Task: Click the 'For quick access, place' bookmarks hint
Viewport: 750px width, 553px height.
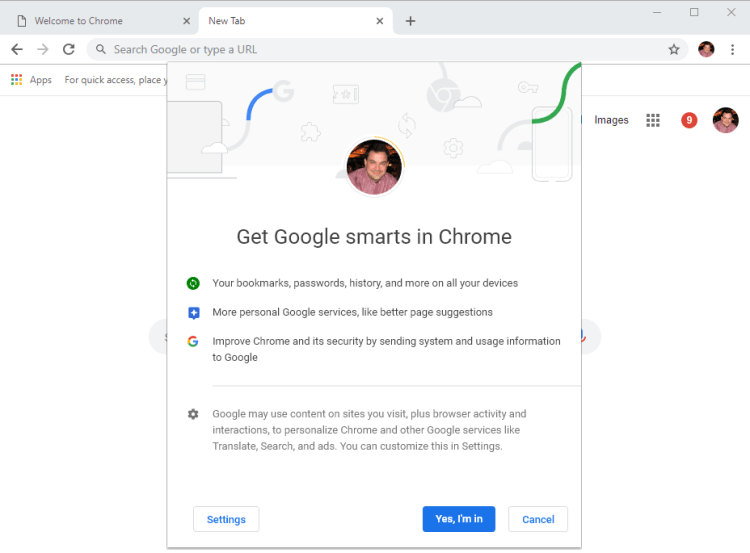Action: (x=116, y=80)
